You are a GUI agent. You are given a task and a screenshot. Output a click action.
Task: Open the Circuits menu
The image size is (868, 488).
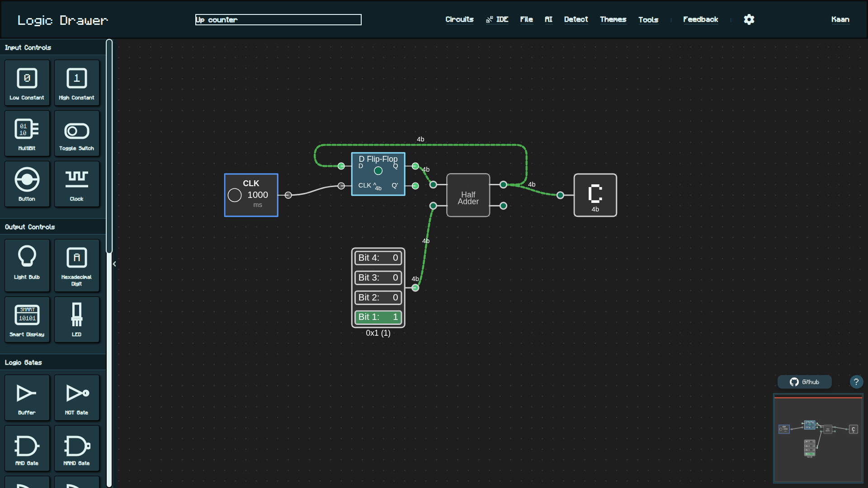(x=459, y=19)
